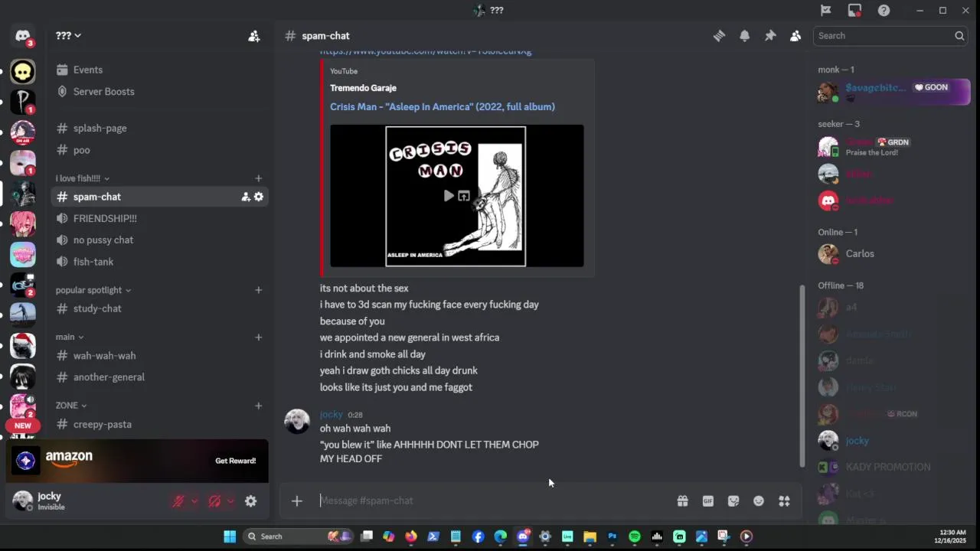
Task: Play the embedded YouTube video
Action: [449, 196]
